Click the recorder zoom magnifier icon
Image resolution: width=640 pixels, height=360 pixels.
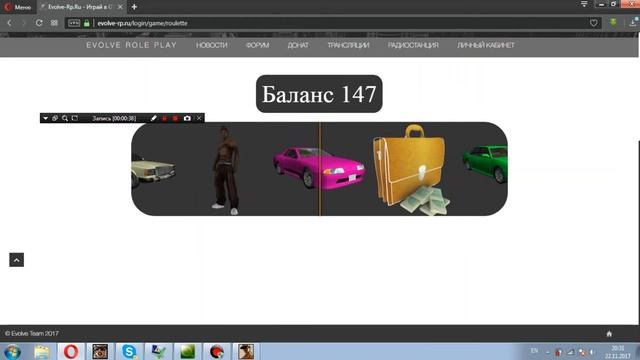pyautogui.click(x=65, y=118)
